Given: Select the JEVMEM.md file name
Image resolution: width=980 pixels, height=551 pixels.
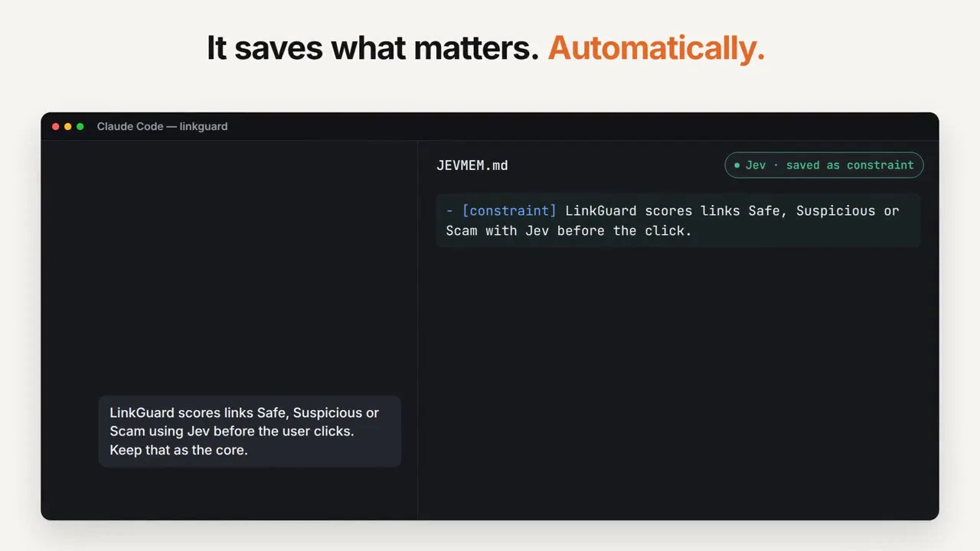Looking at the screenshot, I should [472, 165].
